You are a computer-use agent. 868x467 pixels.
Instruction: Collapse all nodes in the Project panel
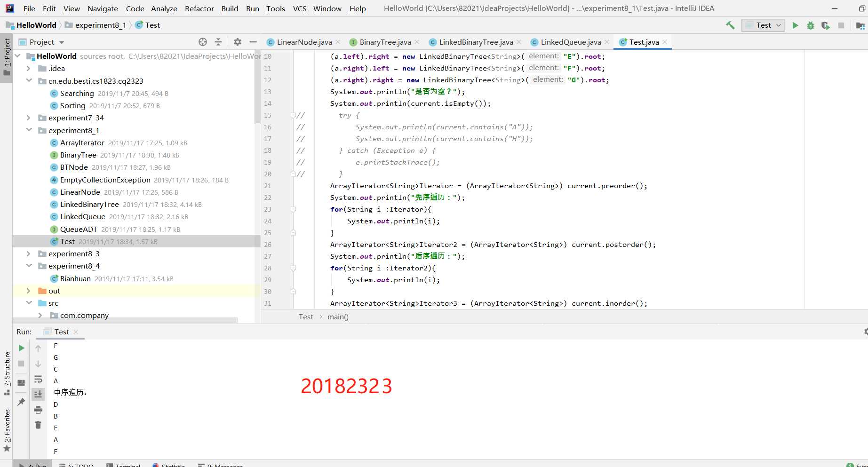pyautogui.click(x=218, y=42)
